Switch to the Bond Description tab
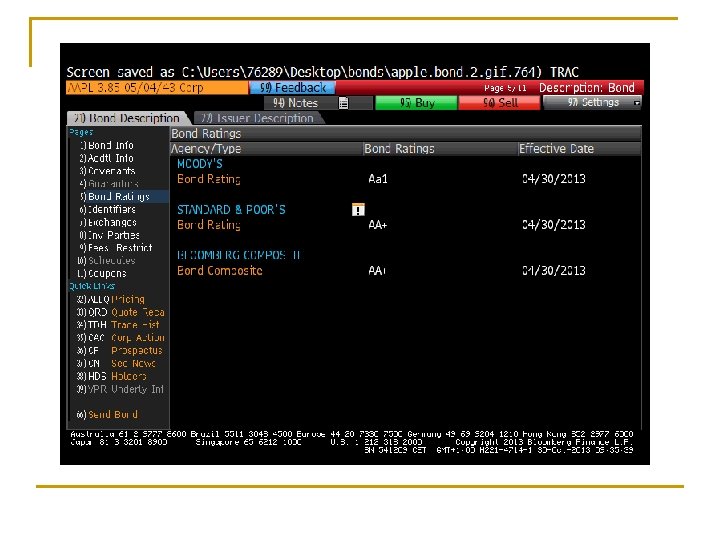This screenshot has width=720, height=540. point(127,118)
